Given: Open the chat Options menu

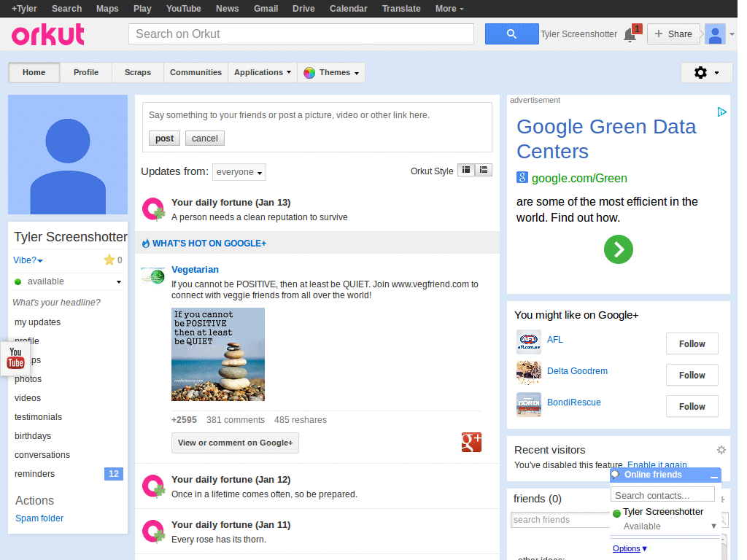Looking at the screenshot, I should 630,548.
